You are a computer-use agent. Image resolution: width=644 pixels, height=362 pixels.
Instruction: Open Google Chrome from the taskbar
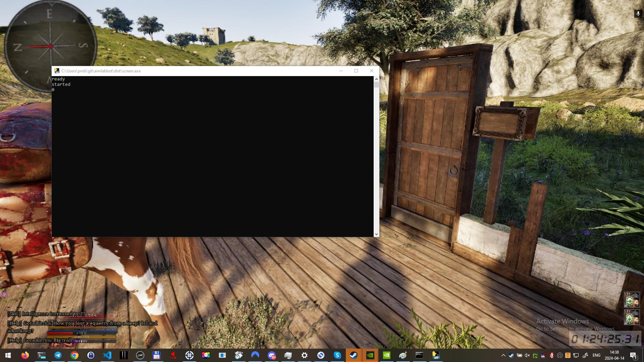[x=74, y=355]
